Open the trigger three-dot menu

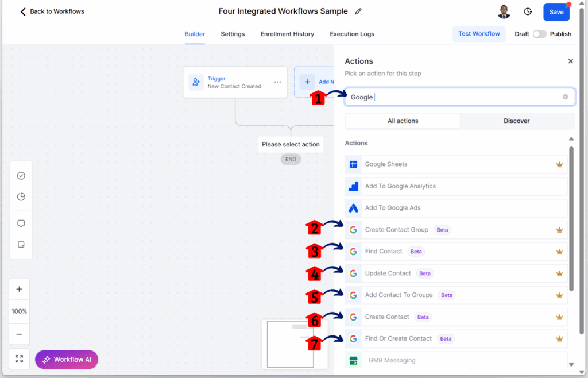click(277, 82)
